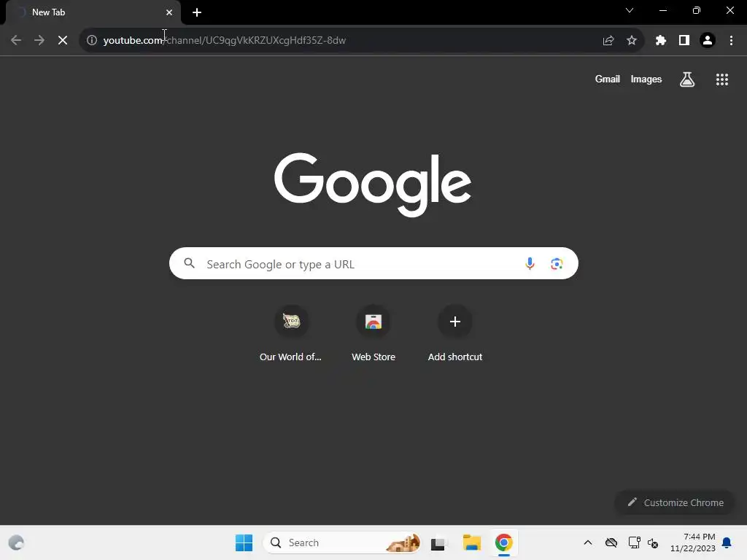The height and width of the screenshot is (560, 747).
Task: Show hidden system tray icons
Action: 588,542
